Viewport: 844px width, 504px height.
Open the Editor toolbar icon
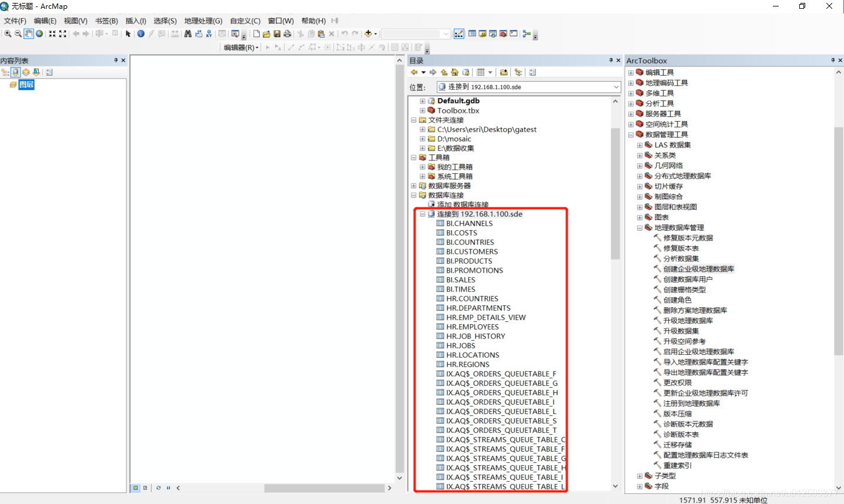tap(459, 33)
